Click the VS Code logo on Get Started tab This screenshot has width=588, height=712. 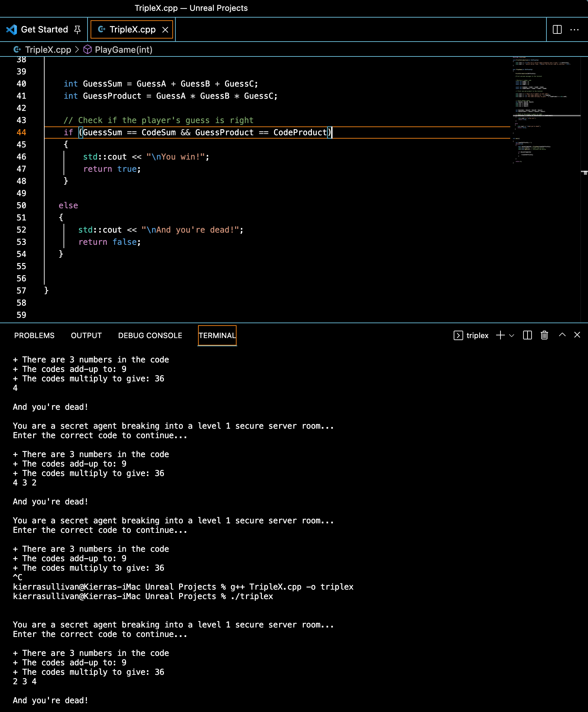pyautogui.click(x=12, y=29)
